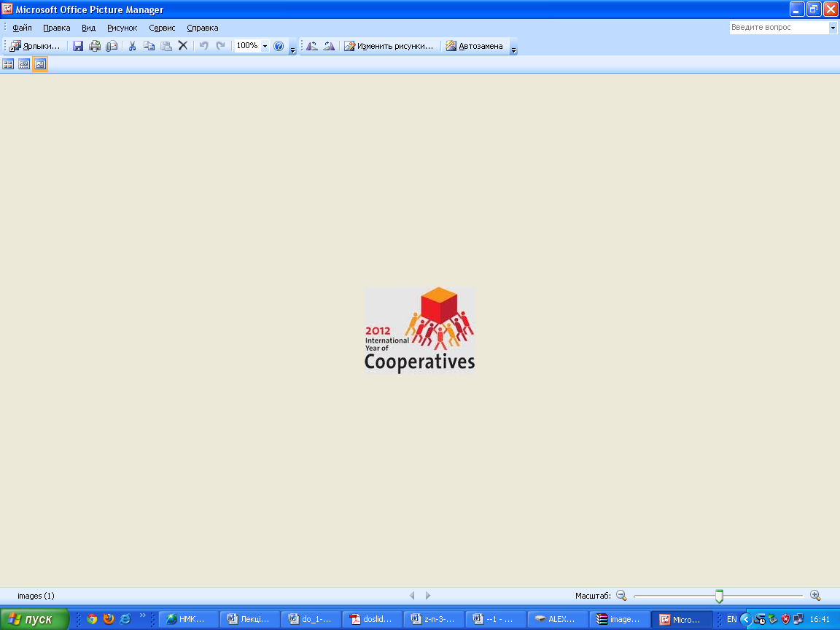The height and width of the screenshot is (630, 840).
Task: Switch to Thumbnail view
Action: [x=8, y=64]
